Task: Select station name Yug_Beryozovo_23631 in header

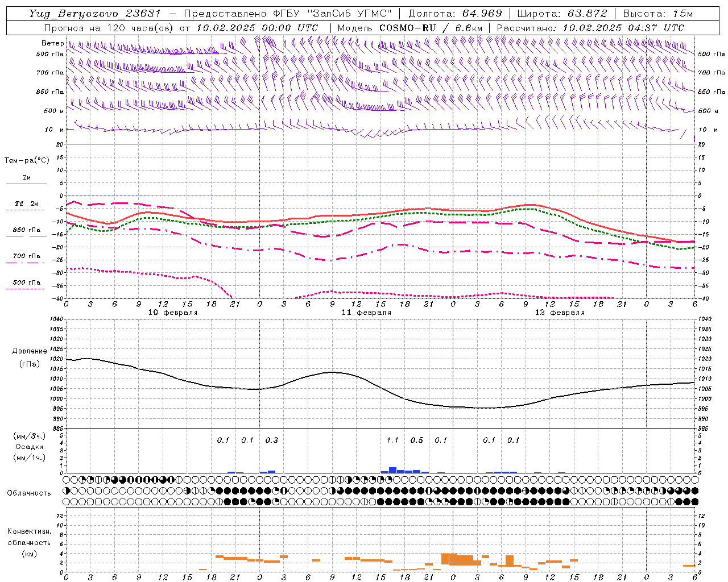Action: pos(96,14)
